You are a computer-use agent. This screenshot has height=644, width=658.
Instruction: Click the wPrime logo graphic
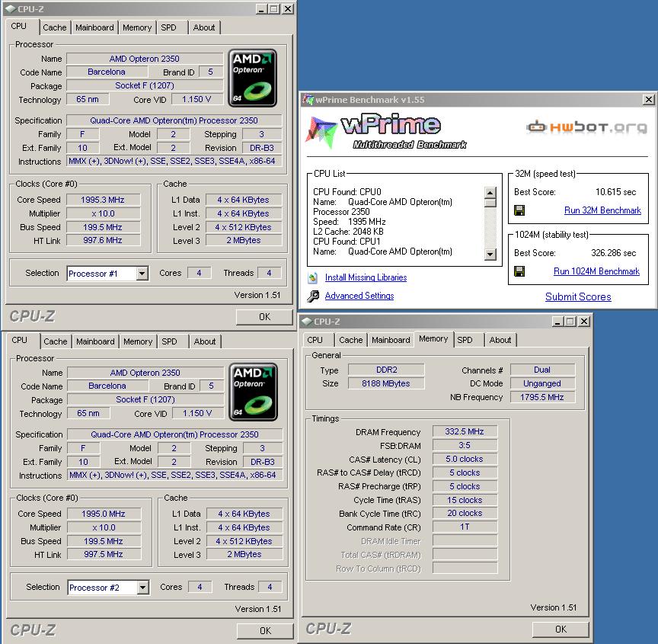point(386,131)
